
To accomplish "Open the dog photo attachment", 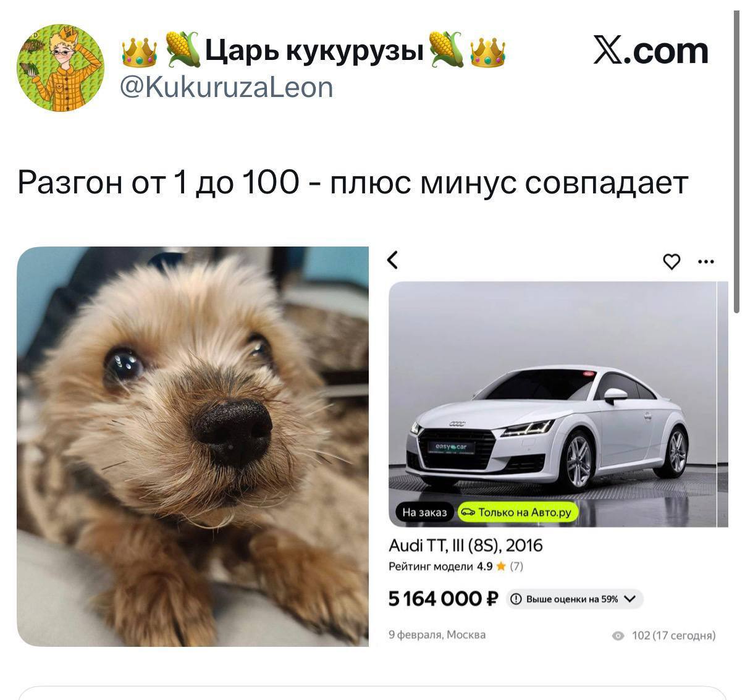I will [193, 446].
